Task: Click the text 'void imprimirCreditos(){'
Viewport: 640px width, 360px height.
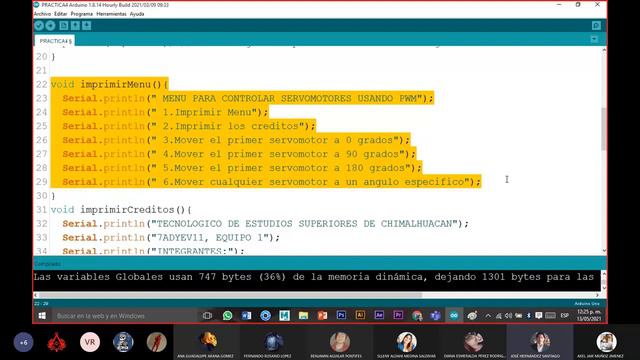Action: tap(121, 209)
